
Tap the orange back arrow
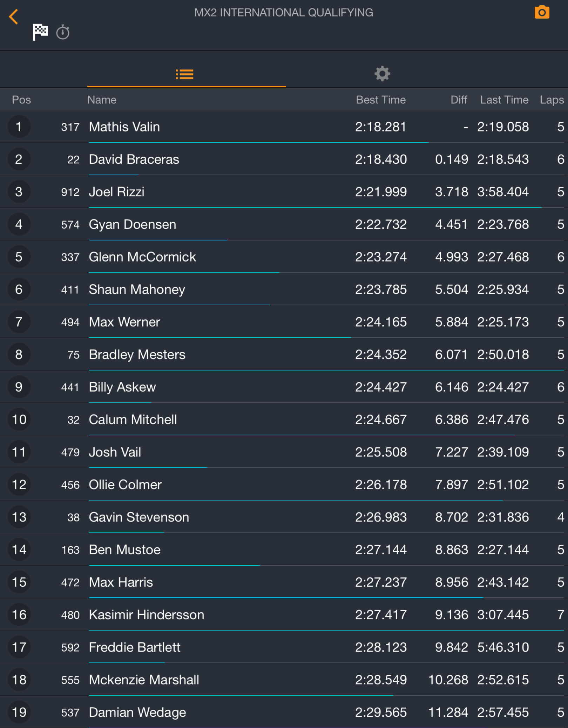point(14,16)
